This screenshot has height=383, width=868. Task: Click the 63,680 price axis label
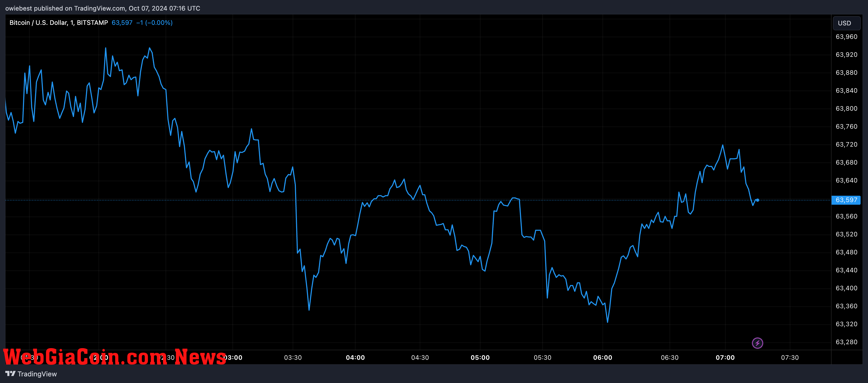pyautogui.click(x=846, y=162)
